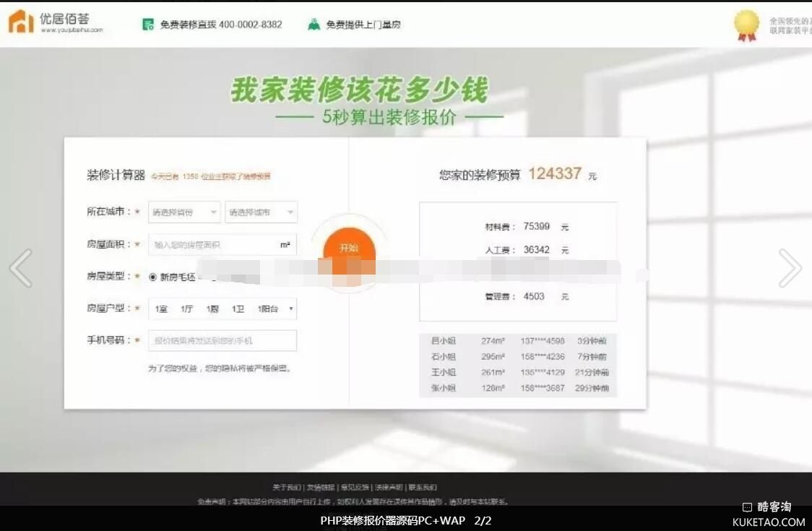Click the 装修计算器 form title

click(116, 175)
